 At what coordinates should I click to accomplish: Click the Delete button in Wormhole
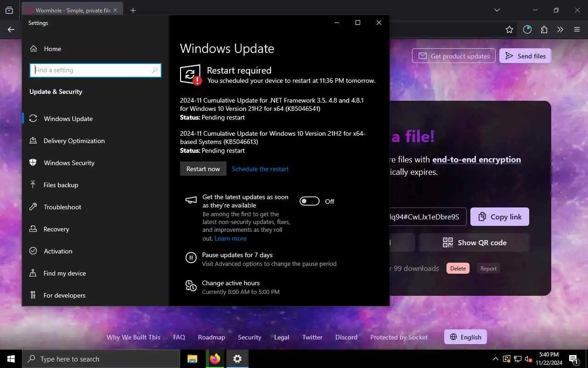tap(458, 268)
